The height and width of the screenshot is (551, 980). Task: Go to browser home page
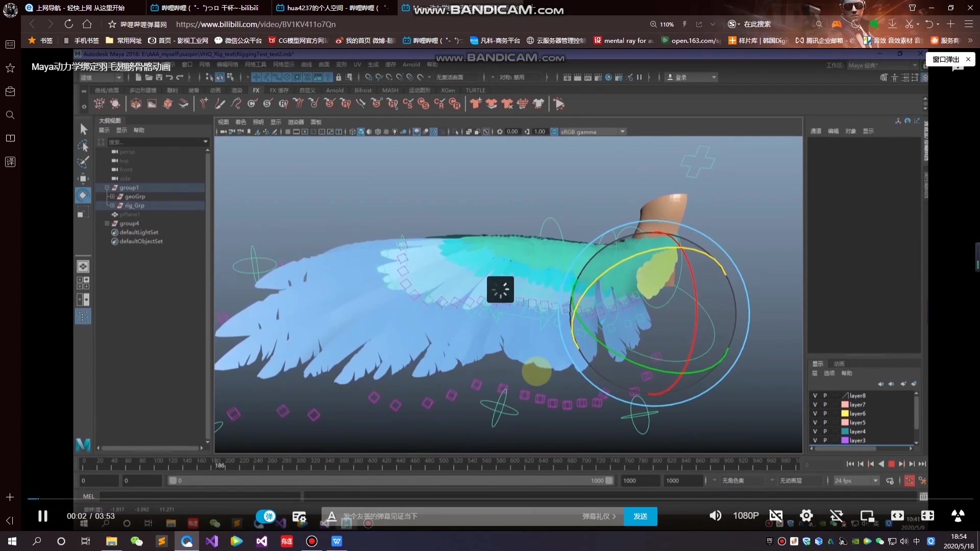(87, 24)
